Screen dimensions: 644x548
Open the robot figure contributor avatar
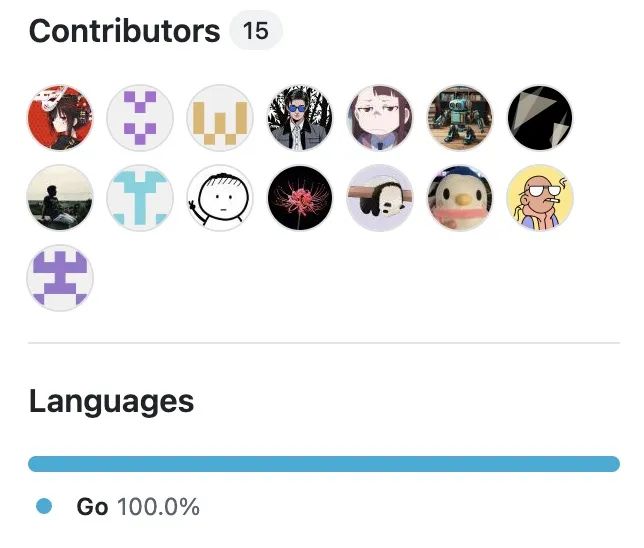(460, 118)
